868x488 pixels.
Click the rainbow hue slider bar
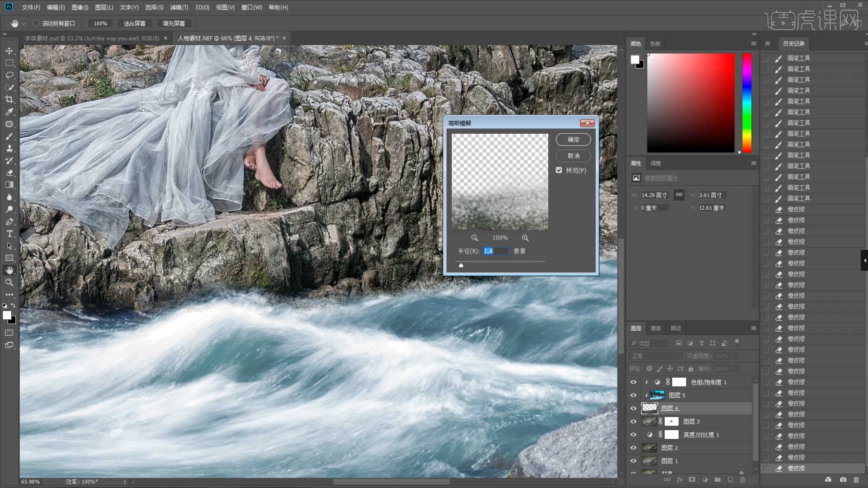pos(747,103)
